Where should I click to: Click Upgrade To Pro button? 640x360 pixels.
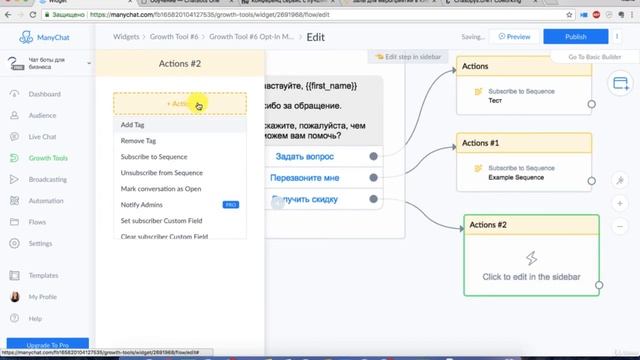[x=48, y=344]
